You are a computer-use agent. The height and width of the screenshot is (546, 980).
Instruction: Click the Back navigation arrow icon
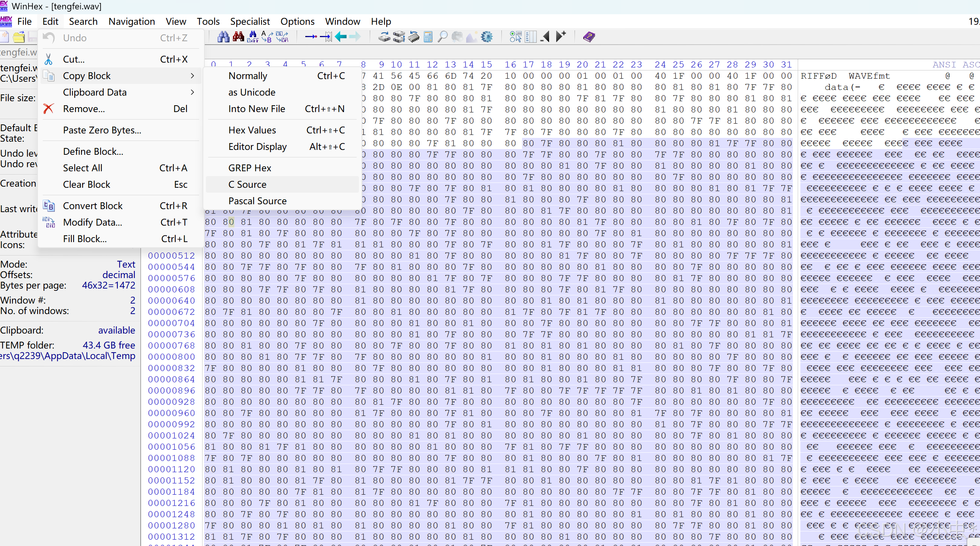click(x=341, y=37)
